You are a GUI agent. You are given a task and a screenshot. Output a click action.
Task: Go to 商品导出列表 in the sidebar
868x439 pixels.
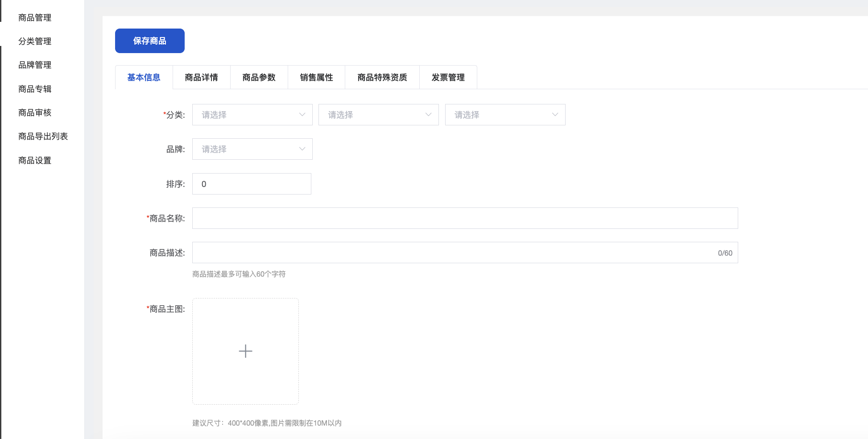click(x=43, y=137)
